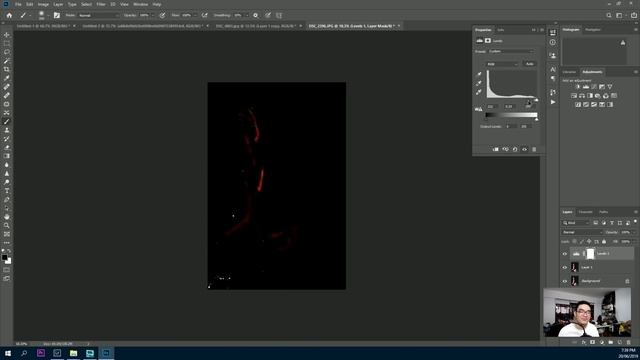Switch to the Paths tab
This screenshot has width=640, height=360.
tap(603, 212)
